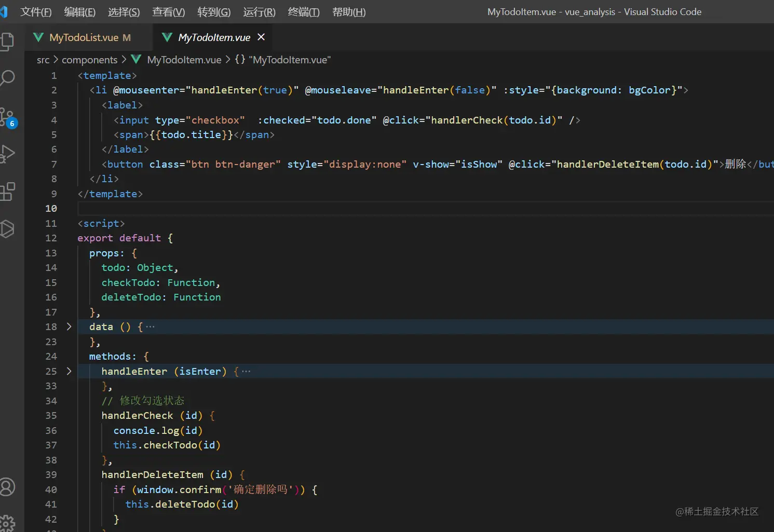Open the Accounts menu icon
The width and height of the screenshot is (774, 532).
point(7,487)
